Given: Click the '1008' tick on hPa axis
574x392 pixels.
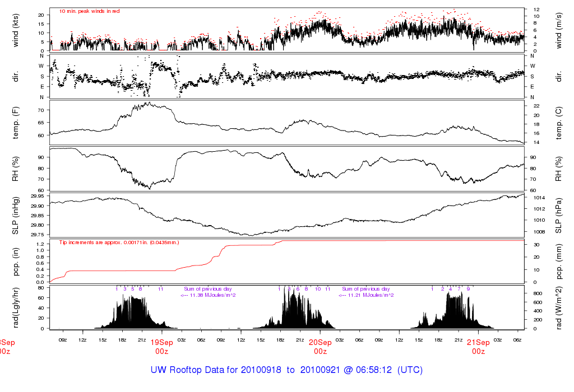Looking at the screenshot, I should point(539,232).
